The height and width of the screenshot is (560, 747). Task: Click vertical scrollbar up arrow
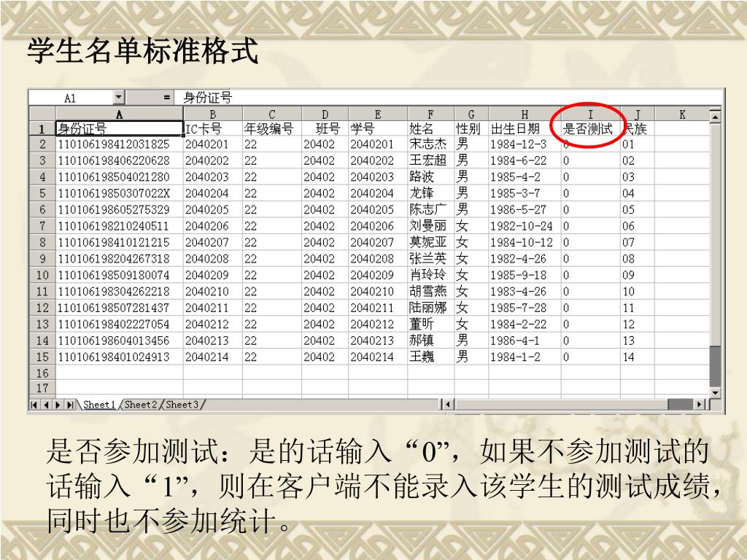715,116
